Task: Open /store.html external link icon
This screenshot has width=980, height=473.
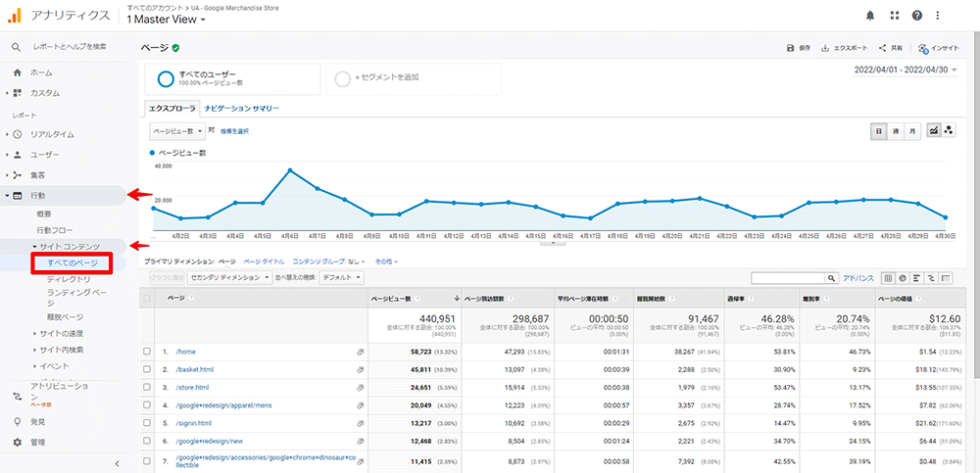Action: (x=360, y=388)
